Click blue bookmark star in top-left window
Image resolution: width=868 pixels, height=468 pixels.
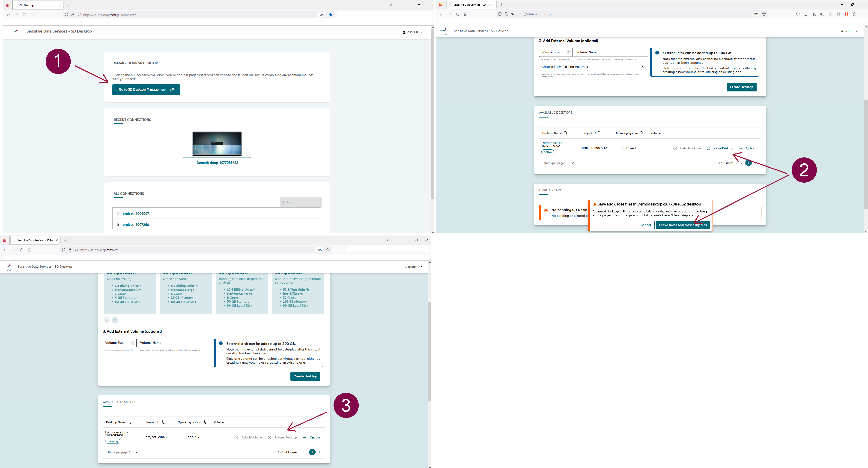click(x=331, y=15)
